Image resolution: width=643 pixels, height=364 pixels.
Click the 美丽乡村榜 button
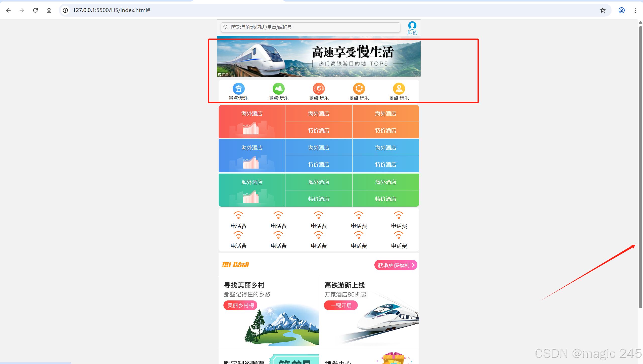[240, 305]
